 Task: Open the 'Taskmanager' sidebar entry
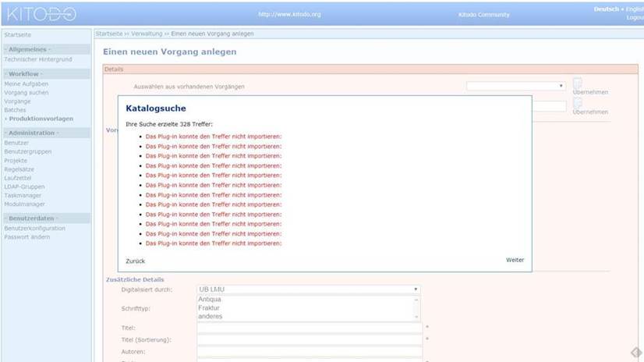click(x=23, y=195)
